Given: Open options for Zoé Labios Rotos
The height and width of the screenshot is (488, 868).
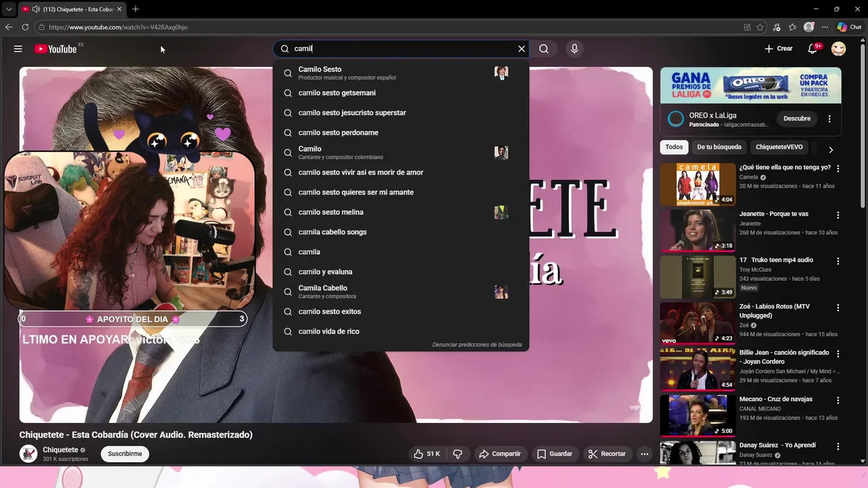Looking at the screenshot, I should (x=838, y=308).
